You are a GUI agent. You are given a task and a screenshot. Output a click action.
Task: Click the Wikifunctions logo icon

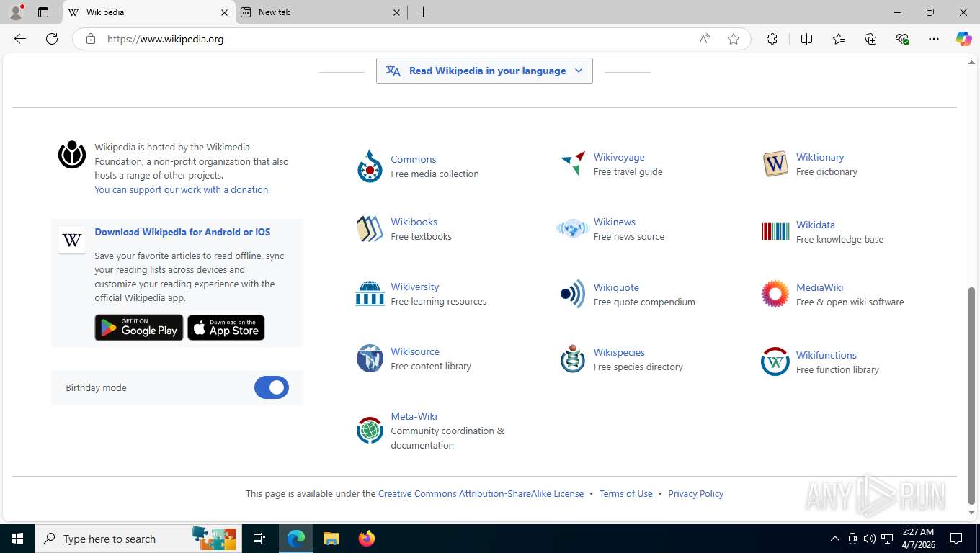coord(775,361)
